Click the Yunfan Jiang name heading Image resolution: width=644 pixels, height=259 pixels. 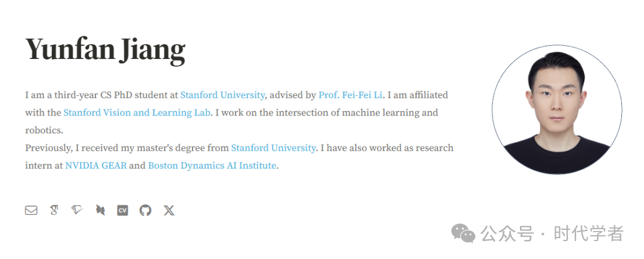pos(106,49)
